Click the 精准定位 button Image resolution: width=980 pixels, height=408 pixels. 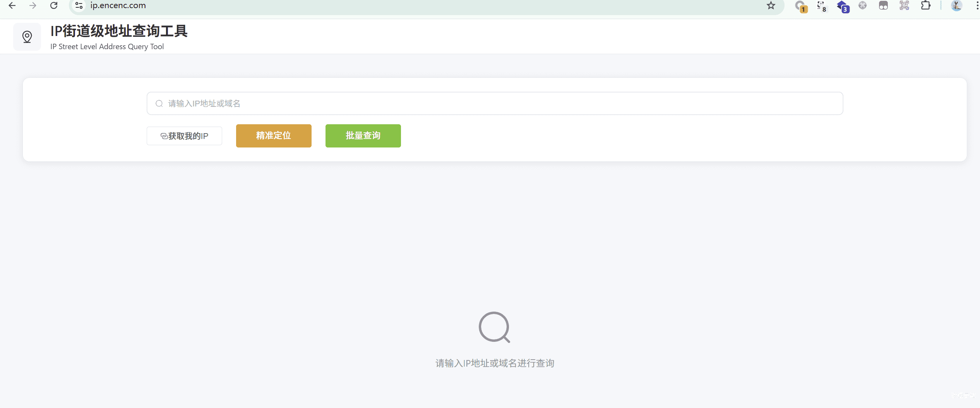click(273, 136)
